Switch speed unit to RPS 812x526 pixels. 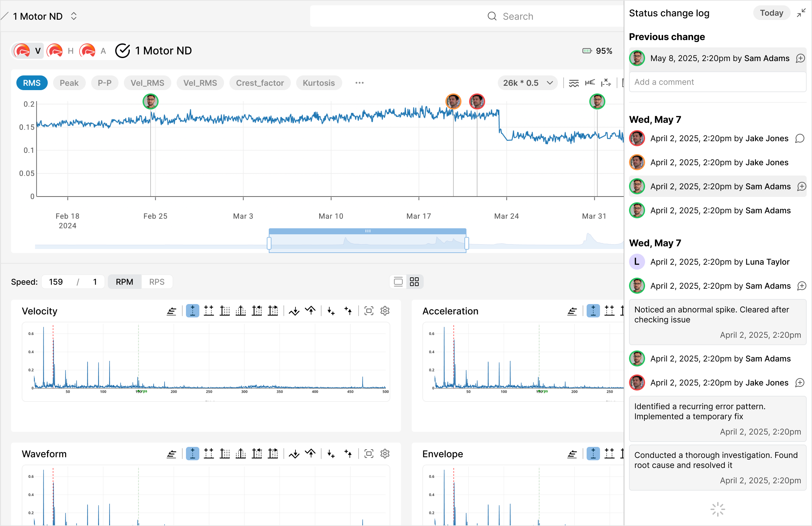click(x=157, y=282)
